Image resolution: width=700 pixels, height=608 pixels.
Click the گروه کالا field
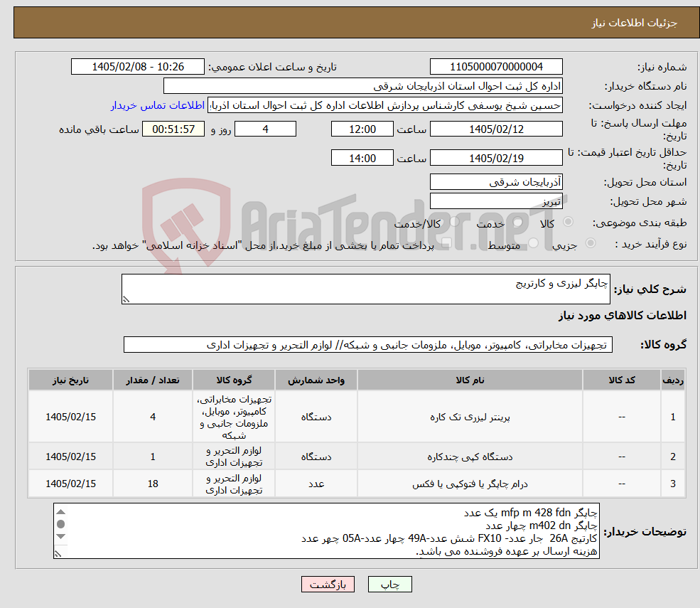click(x=368, y=345)
